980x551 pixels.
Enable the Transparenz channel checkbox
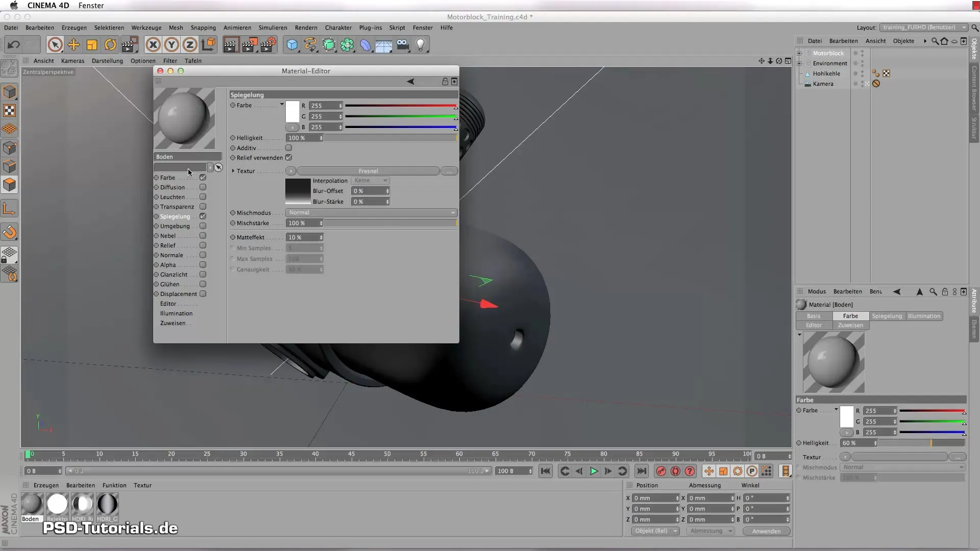pyautogui.click(x=203, y=207)
